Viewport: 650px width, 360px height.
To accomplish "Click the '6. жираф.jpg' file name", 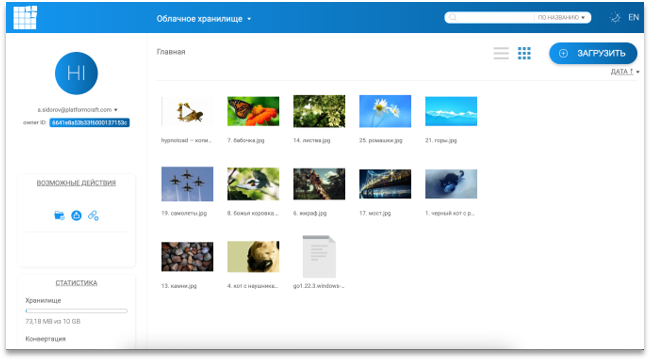I will (x=310, y=213).
